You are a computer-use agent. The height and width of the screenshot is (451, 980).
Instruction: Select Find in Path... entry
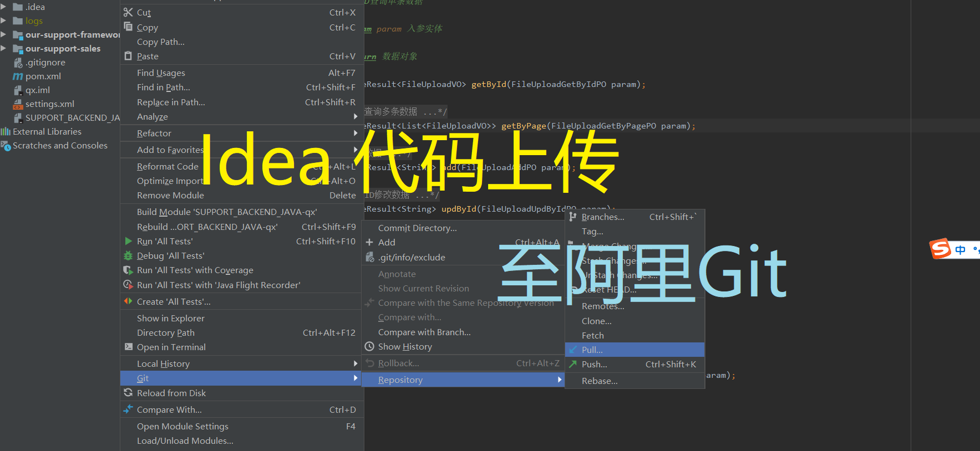[242, 87]
